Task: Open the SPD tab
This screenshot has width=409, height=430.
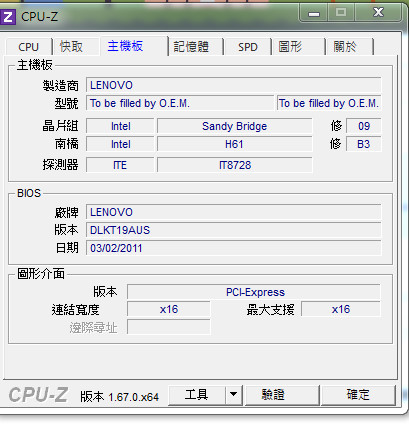Action: point(248,47)
